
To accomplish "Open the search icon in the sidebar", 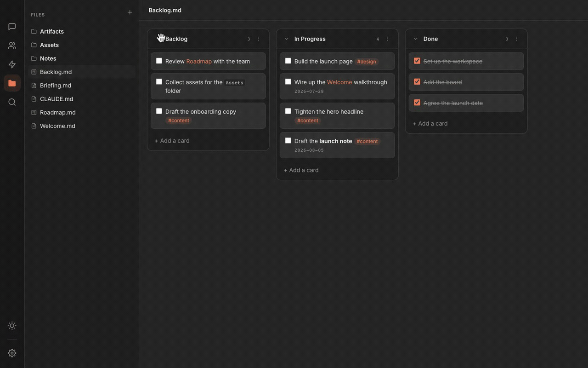I will click(12, 102).
